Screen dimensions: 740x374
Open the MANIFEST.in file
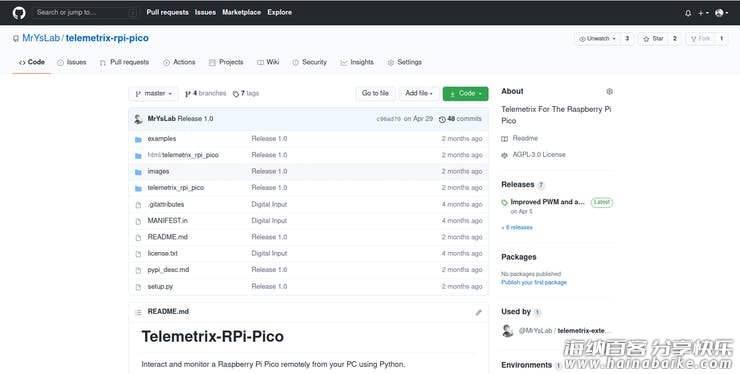[168, 221]
